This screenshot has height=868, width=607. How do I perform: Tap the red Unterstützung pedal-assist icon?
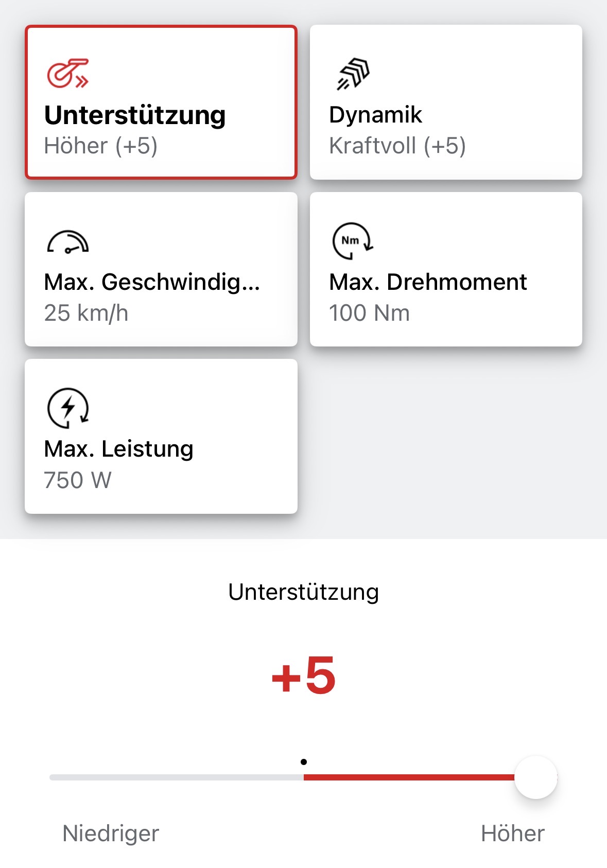point(67,74)
